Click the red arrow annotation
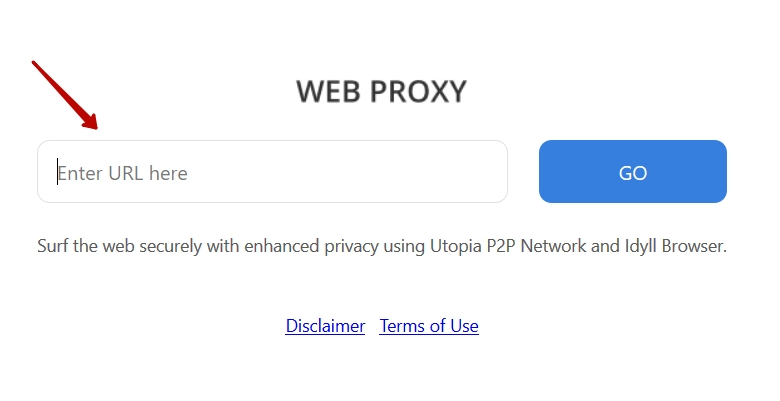Viewport: 780px width, 401px height. click(x=64, y=94)
